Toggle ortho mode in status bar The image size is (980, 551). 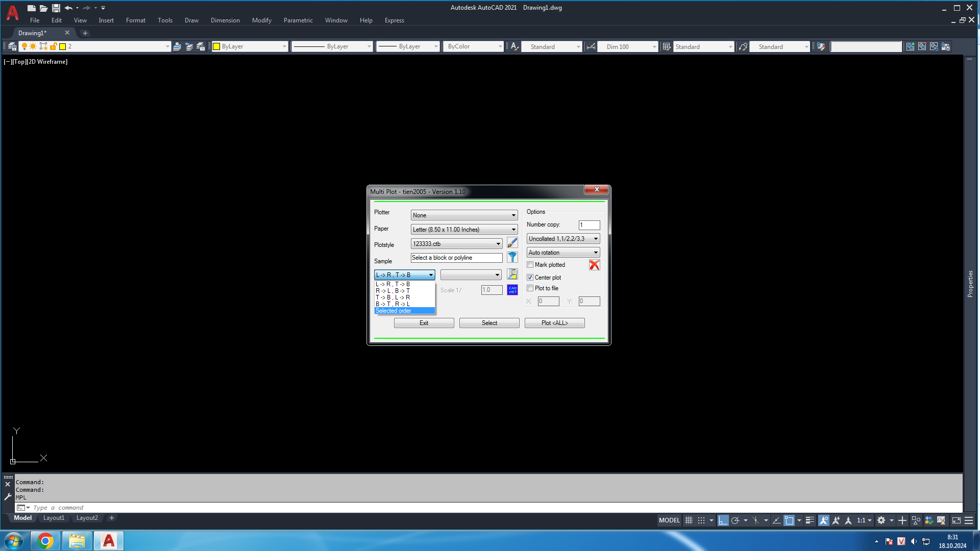723,520
